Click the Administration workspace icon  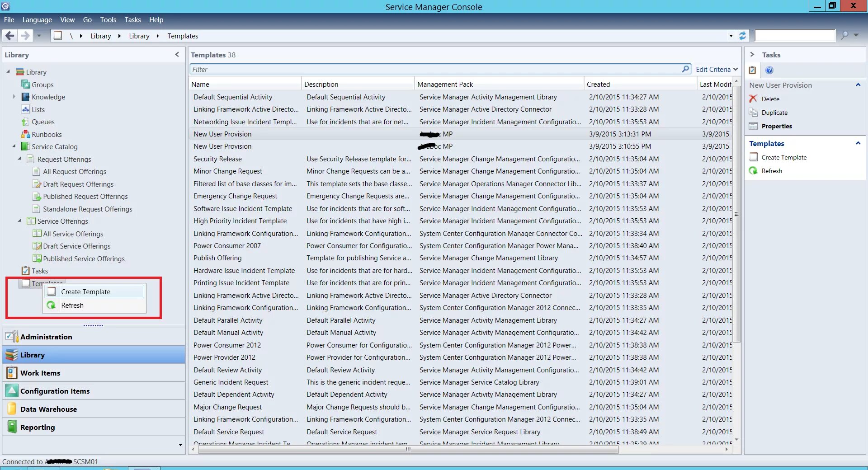click(11, 337)
